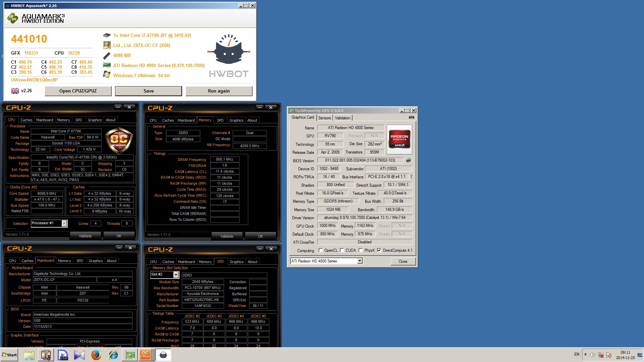Open the Slot #2 memory slot dropdown
Viewport: 644px width, 362px height.
pos(176,275)
